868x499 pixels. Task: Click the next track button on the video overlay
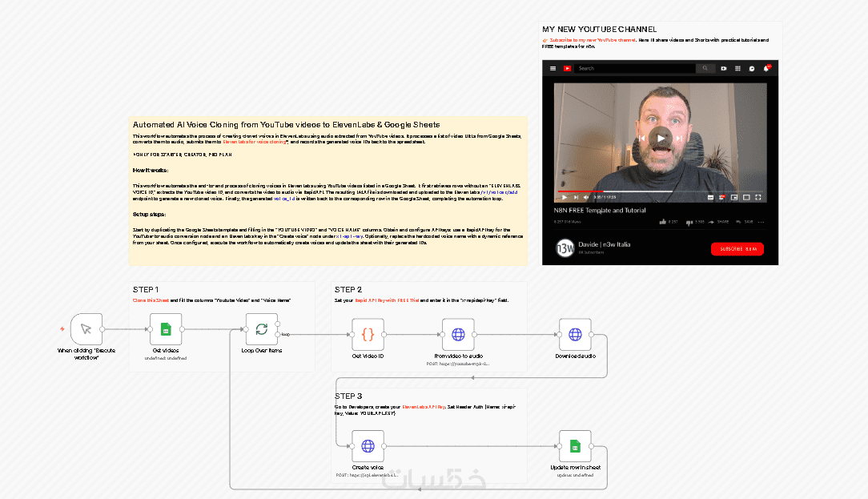(679, 139)
